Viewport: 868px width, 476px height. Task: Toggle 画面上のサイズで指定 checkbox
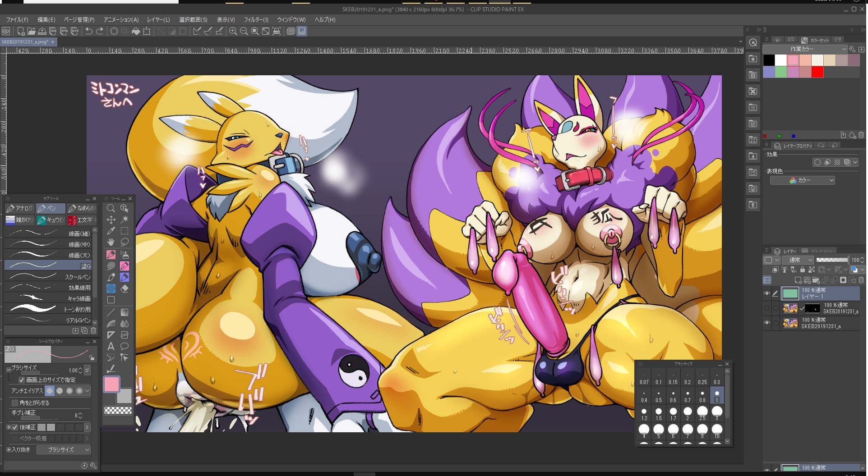pyautogui.click(x=22, y=380)
